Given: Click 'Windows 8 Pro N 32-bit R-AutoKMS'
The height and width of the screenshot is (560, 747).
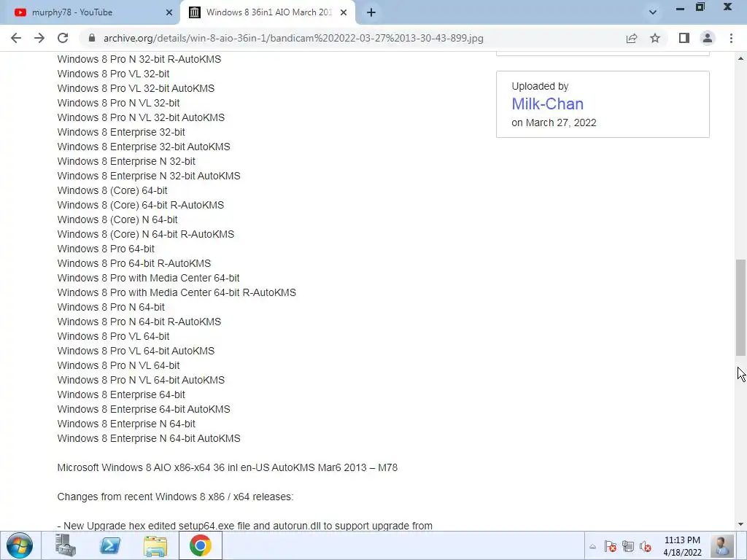Looking at the screenshot, I should [139, 59].
